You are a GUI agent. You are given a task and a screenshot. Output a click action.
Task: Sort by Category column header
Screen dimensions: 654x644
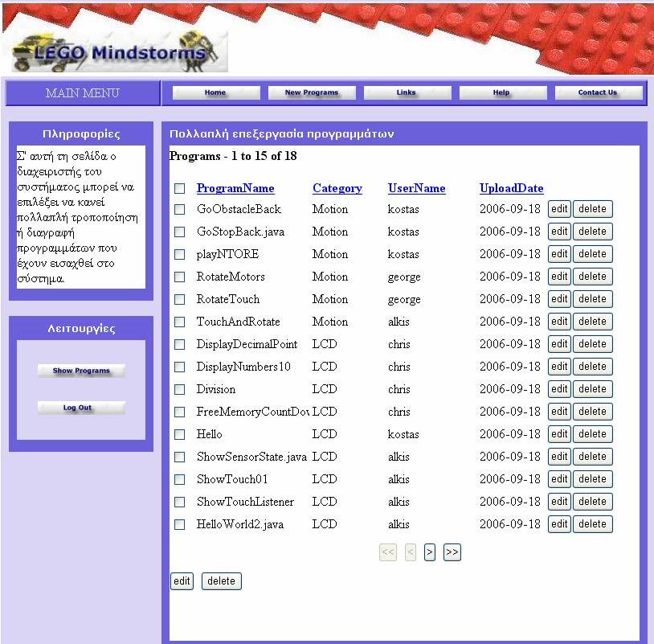337,188
